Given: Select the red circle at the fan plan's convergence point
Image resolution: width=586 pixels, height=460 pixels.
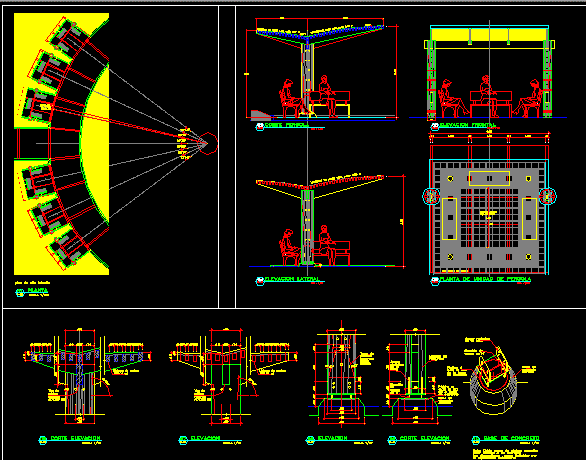Looking at the screenshot, I should [207, 143].
